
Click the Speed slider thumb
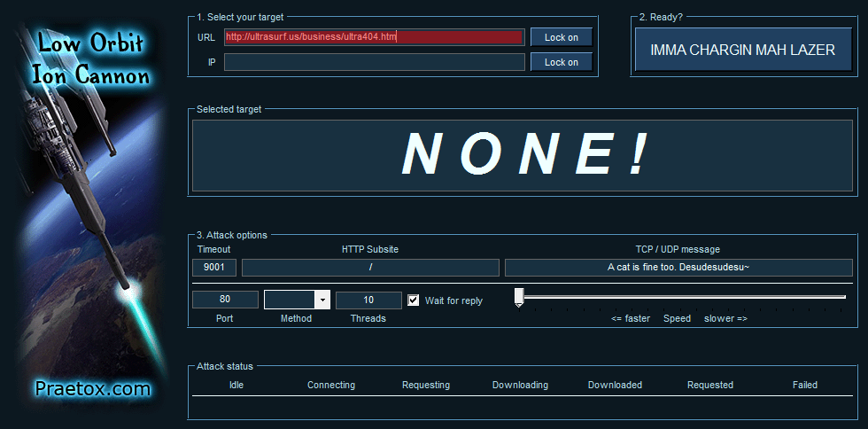click(519, 297)
